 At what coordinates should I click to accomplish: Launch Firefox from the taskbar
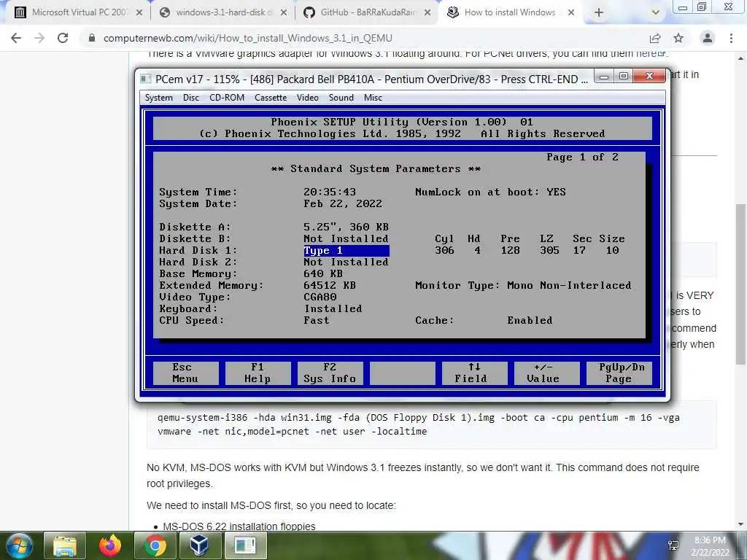pyautogui.click(x=110, y=545)
